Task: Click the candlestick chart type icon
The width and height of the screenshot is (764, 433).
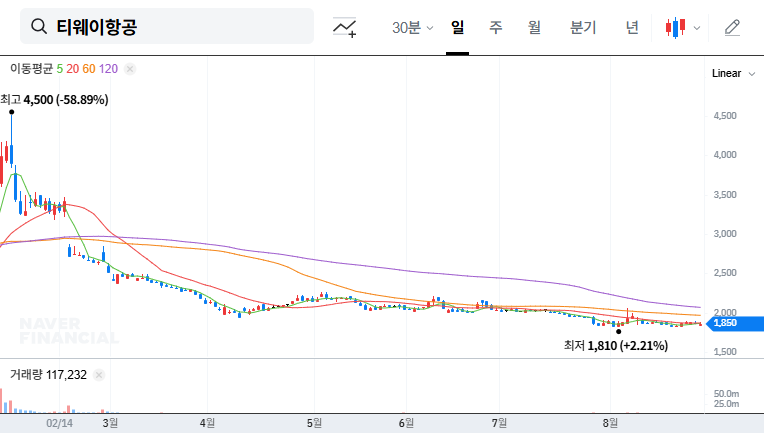Action: [676, 28]
